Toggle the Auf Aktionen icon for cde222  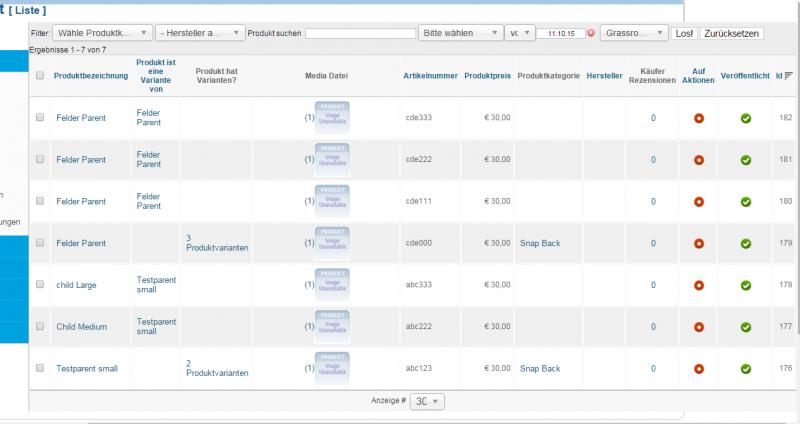(x=699, y=160)
